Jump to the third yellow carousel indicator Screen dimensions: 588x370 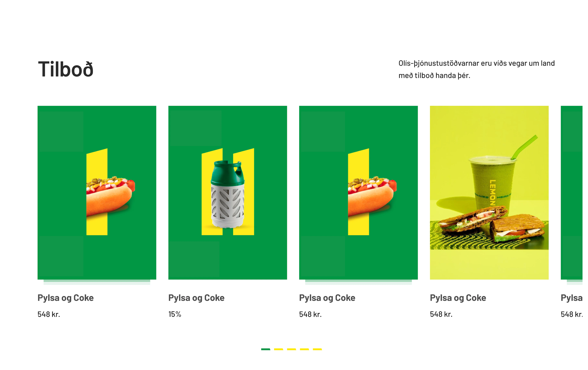point(292,349)
